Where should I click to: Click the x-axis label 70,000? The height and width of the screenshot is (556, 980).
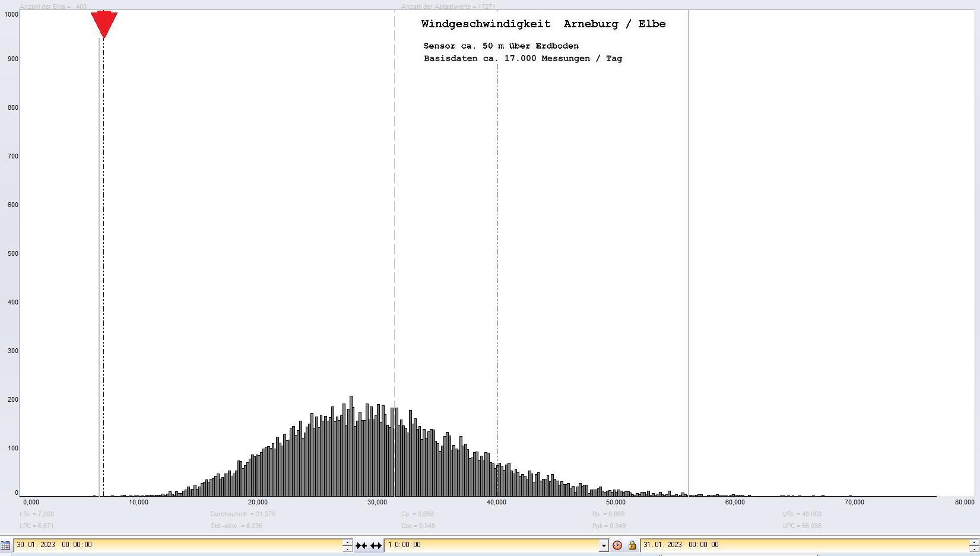tap(854, 502)
